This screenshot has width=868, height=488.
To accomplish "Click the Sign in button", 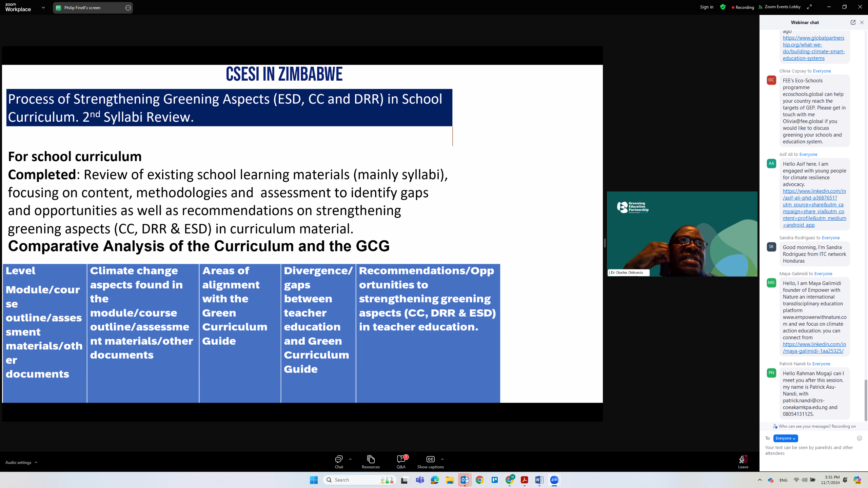I will click(x=707, y=7).
